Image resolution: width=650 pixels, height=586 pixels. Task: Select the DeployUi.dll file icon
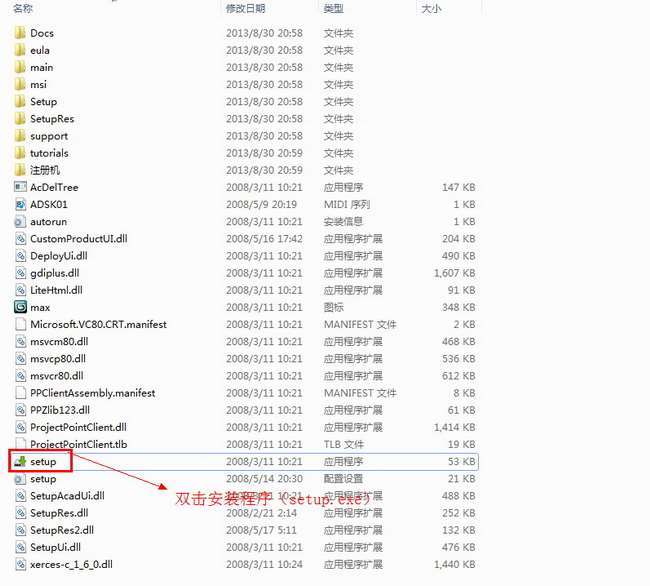20,256
